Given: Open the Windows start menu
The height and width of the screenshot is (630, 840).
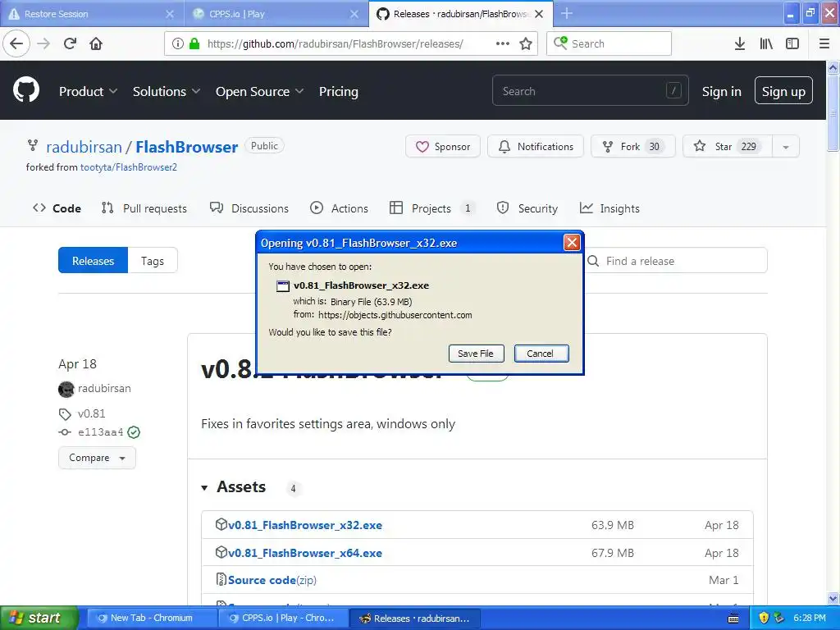Looking at the screenshot, I should (39, 618).
